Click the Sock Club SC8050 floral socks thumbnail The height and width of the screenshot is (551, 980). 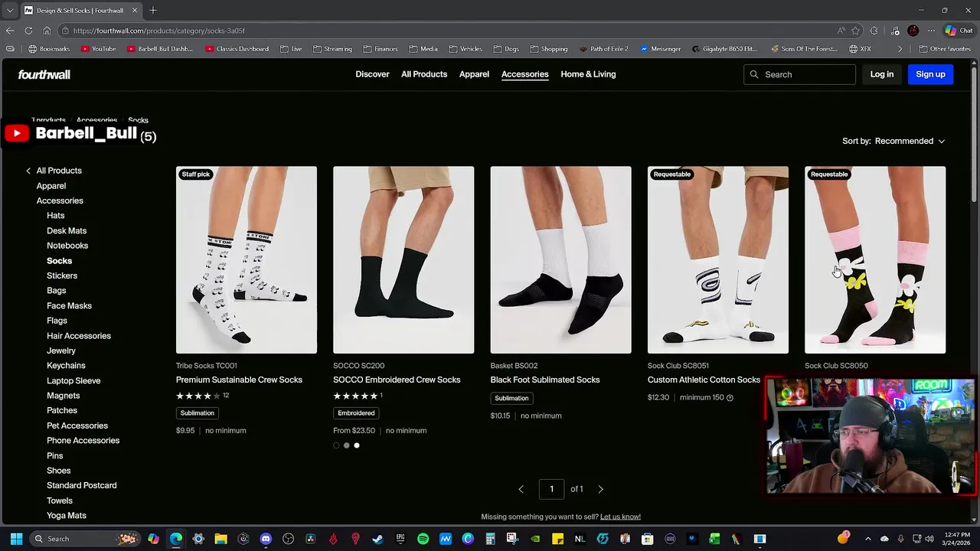coord(875,260)
